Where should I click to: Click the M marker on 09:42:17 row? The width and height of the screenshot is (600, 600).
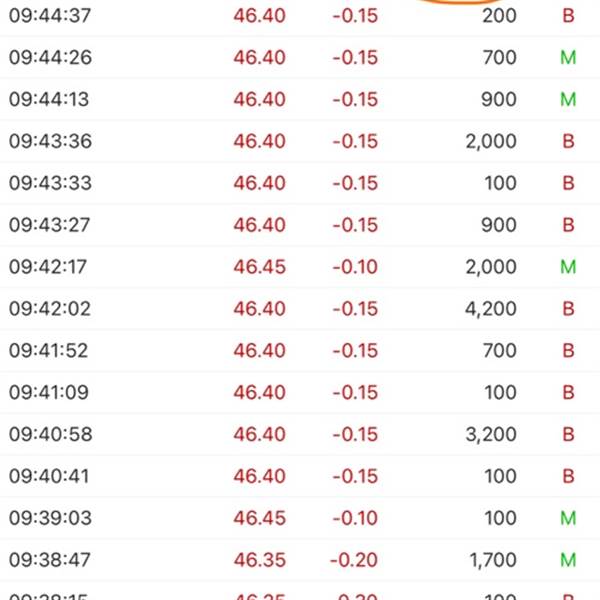568,267
